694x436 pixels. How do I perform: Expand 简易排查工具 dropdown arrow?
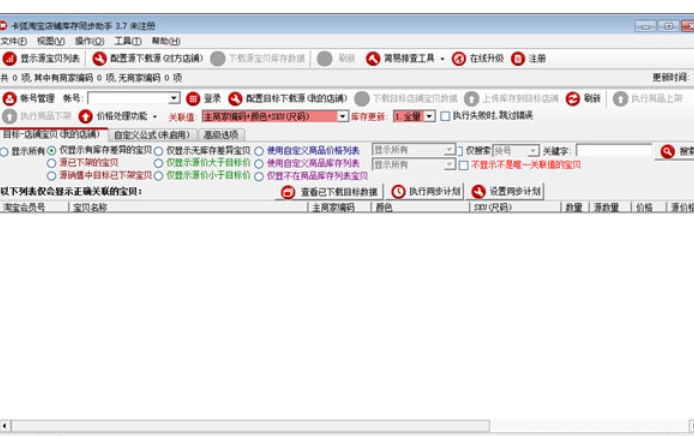click(x=442, y=59)
